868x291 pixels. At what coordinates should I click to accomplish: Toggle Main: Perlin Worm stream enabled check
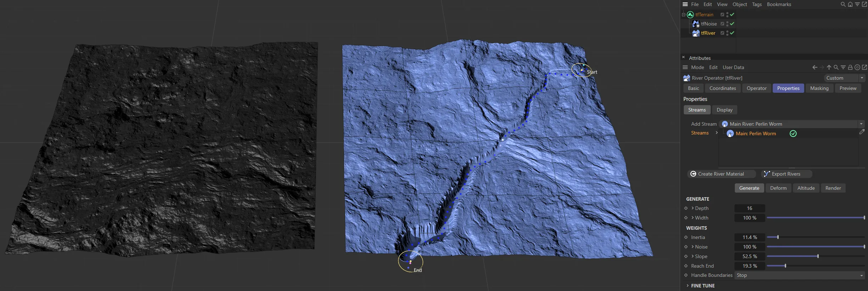point(793,133)
